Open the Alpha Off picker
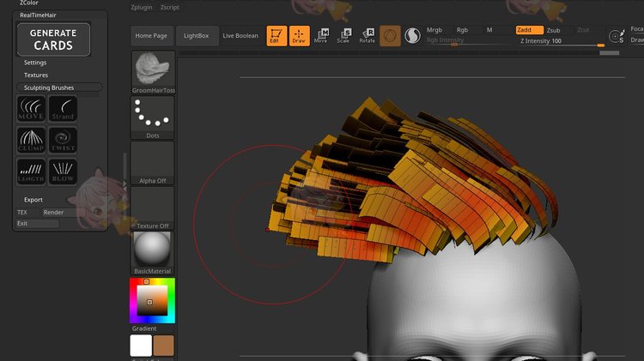 152,163
